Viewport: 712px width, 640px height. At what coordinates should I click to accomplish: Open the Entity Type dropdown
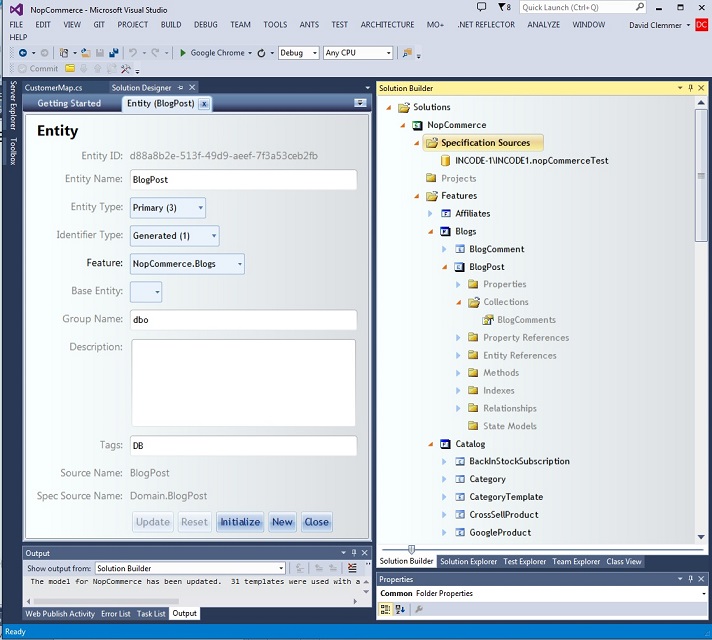(x=200, y=208)
